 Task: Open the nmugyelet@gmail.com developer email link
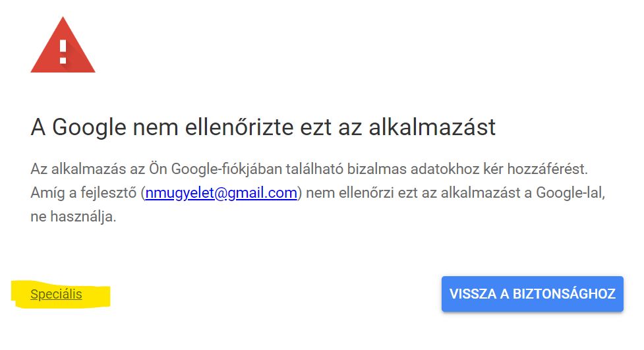(221, 193)
